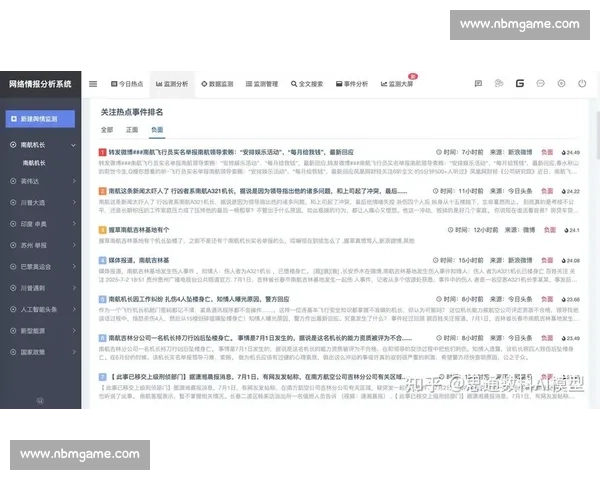Toggle the hamburger sidebar menu icon
600x480 pixels.
[x=93, y=83]
